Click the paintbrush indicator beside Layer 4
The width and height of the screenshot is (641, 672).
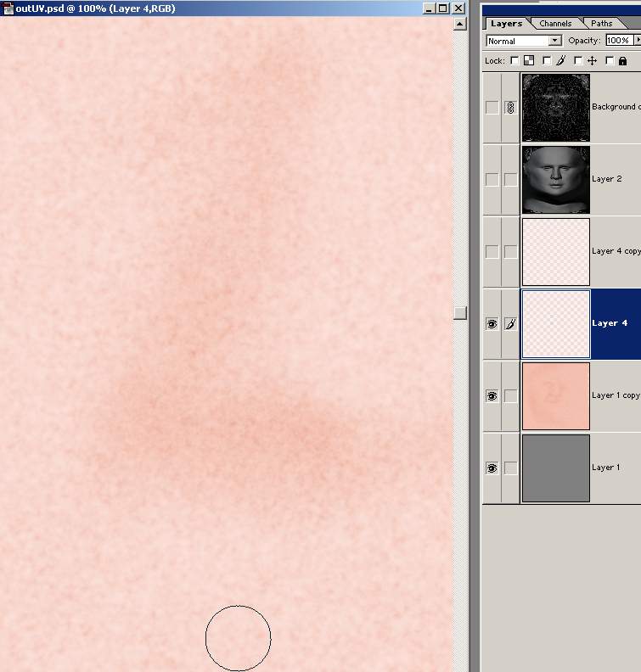(x=510, y=324)
